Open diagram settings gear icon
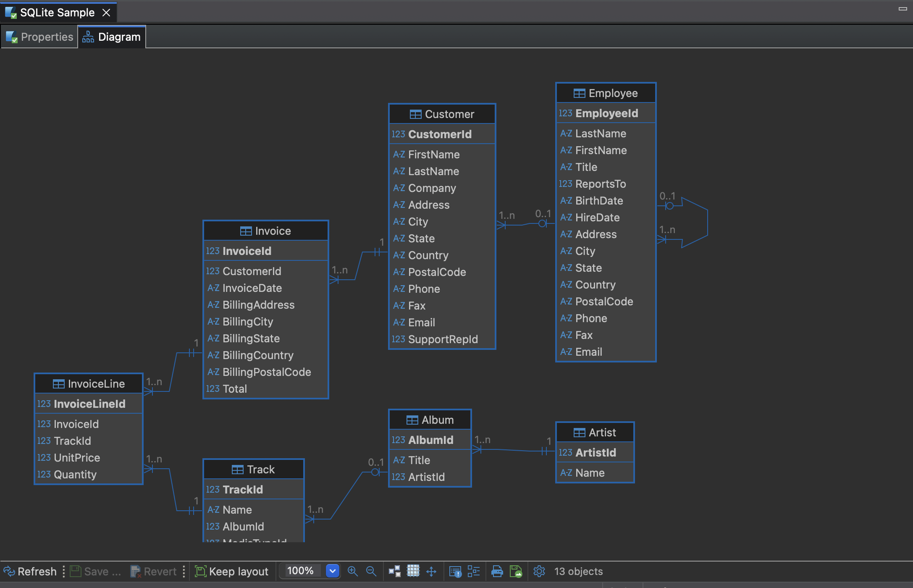This screenshot has height=588, width=913. tap(539, 571)
